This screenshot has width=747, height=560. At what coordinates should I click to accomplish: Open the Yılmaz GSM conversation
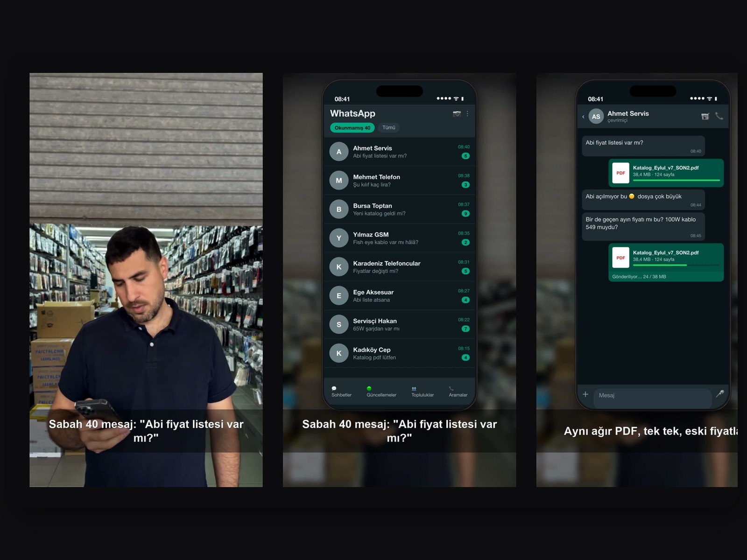point(400,238)
